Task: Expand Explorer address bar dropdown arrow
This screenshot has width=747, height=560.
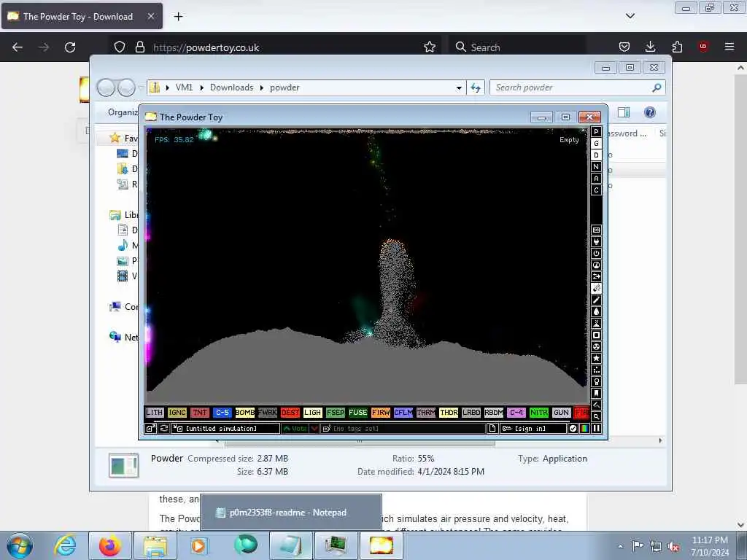Action: 459,87
